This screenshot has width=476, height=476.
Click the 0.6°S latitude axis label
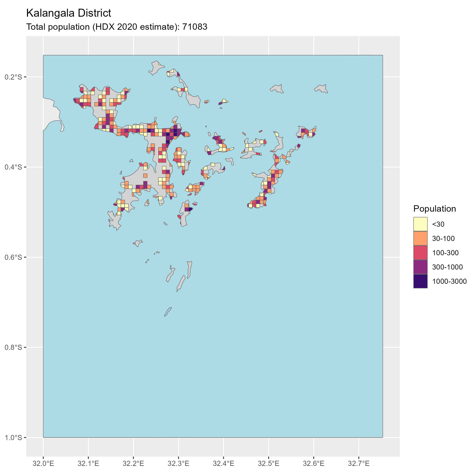pos(13,257)
